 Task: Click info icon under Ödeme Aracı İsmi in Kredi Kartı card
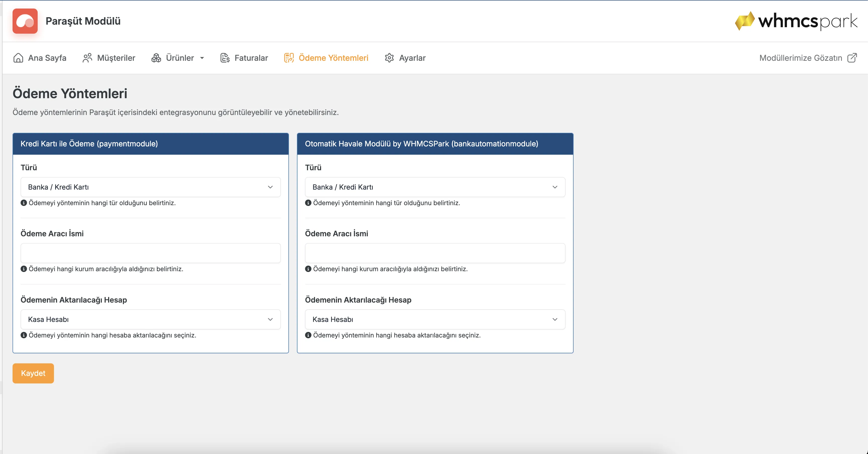tap(24, 269)
